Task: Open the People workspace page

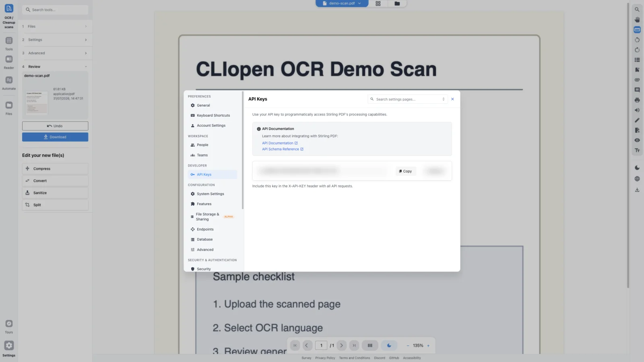Action: [x=213, y=145]
